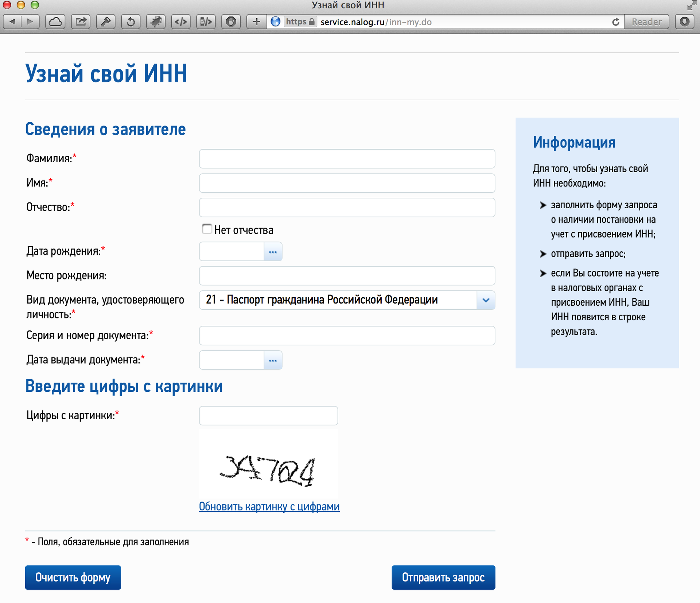700x603 pixels.
Task: Focus the Дата рождения date field
Action: click(x=232, y=251)
